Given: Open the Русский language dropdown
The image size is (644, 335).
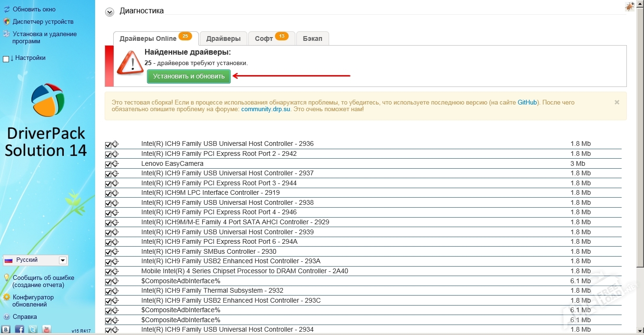Looking at the screenshot, I should coord(62,260).
